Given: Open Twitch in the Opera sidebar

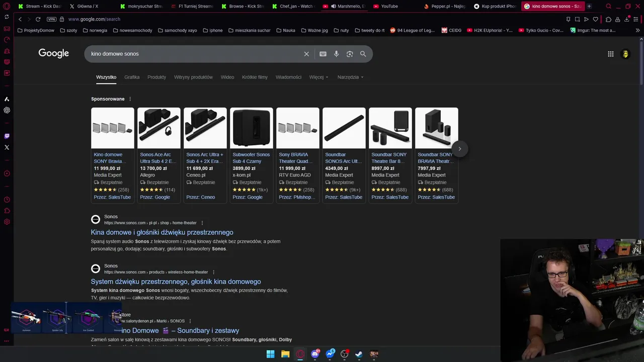Looking at the screenshot, I should click(7, 136).
